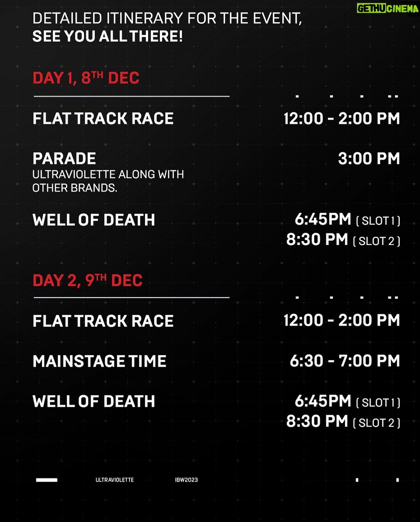Image resolution: width=420 pixels, height=522 pixels.
Task: Click Day 1 Well of Death label
Action: point(94,220)
